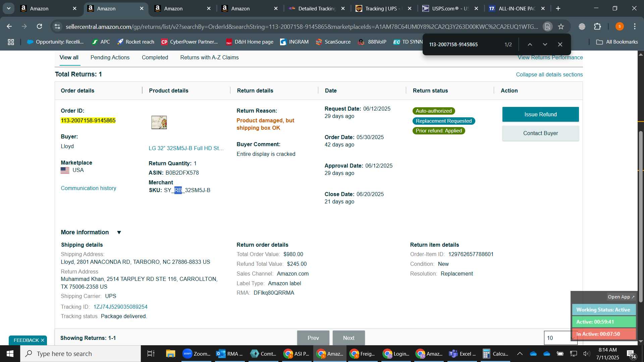The image size is (644, 362).
Task: Open Communication history link
Action: click(89, 188)
